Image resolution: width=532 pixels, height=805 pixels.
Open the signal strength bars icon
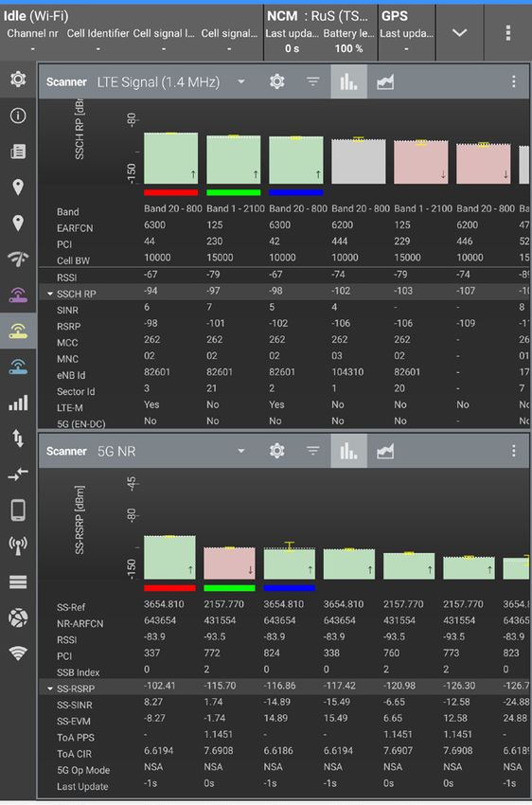(x=18, y=402)
